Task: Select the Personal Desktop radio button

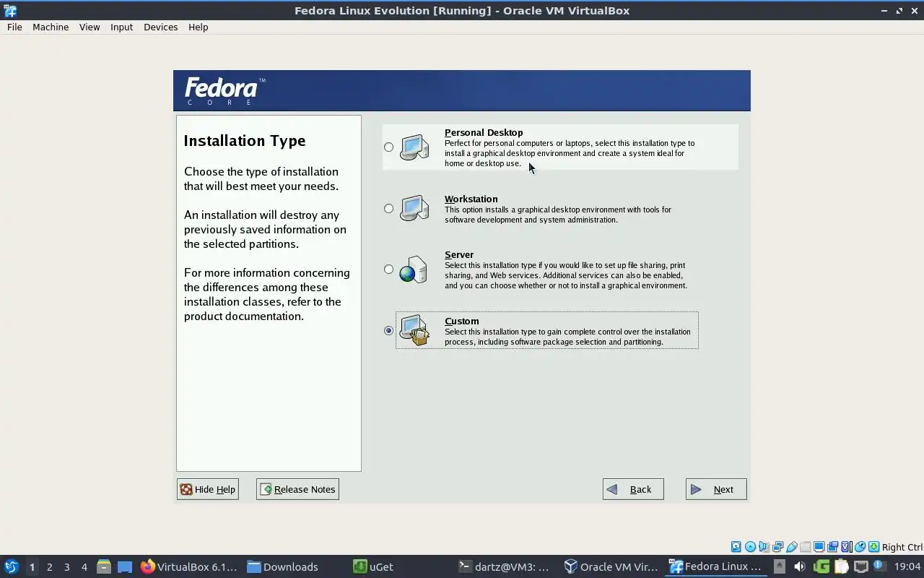Action: tap(388, 147)
